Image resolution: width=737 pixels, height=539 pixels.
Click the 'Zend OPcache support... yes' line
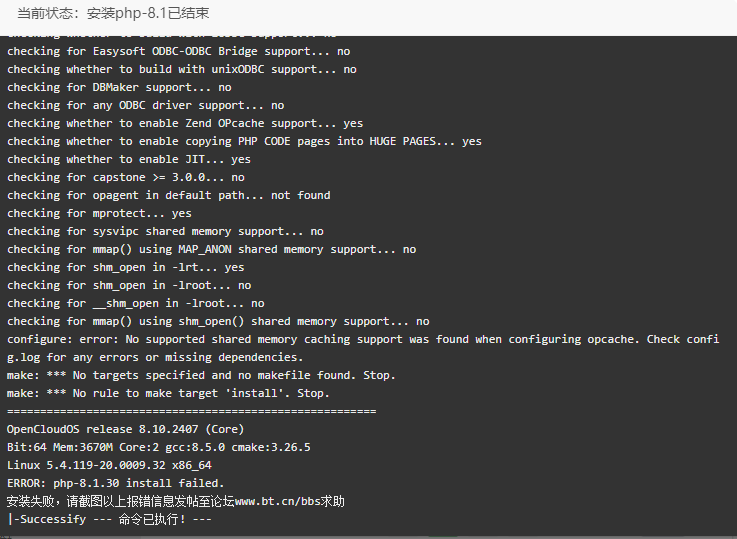pos(185,123)
